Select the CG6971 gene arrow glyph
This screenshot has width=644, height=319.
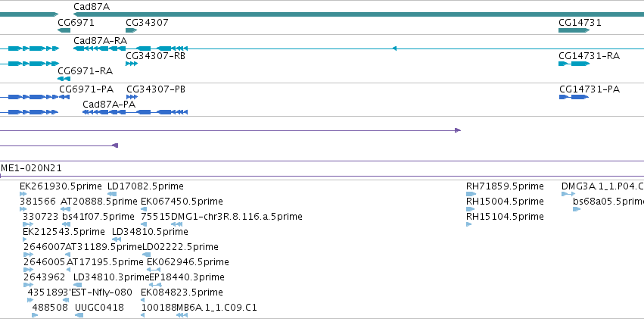pos(64,30)
